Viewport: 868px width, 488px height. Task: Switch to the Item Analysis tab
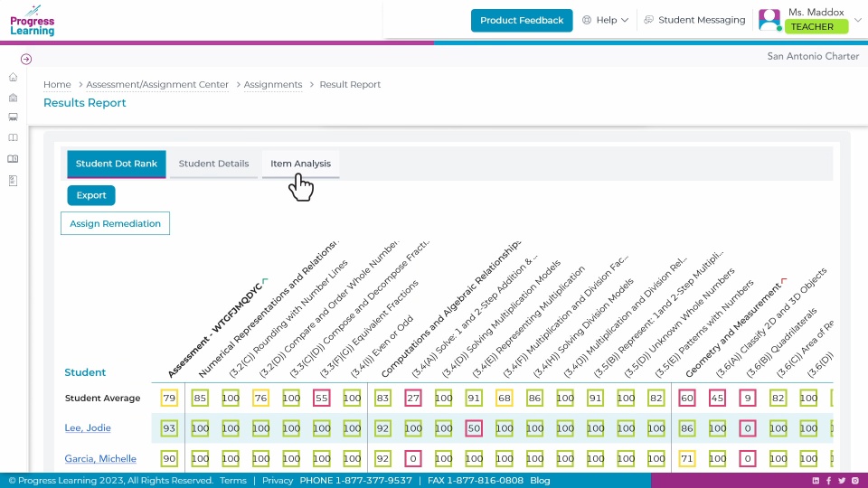(x=300, y=164)
